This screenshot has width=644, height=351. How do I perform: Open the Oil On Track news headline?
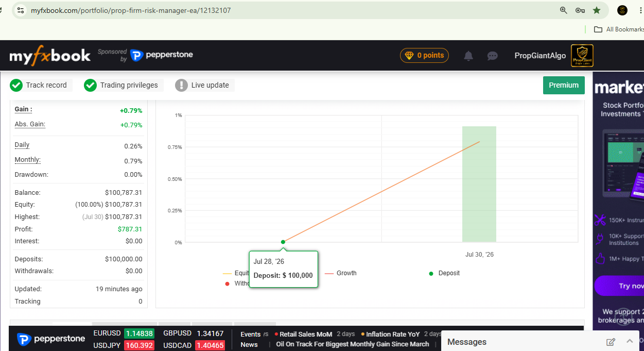(353, 344)
